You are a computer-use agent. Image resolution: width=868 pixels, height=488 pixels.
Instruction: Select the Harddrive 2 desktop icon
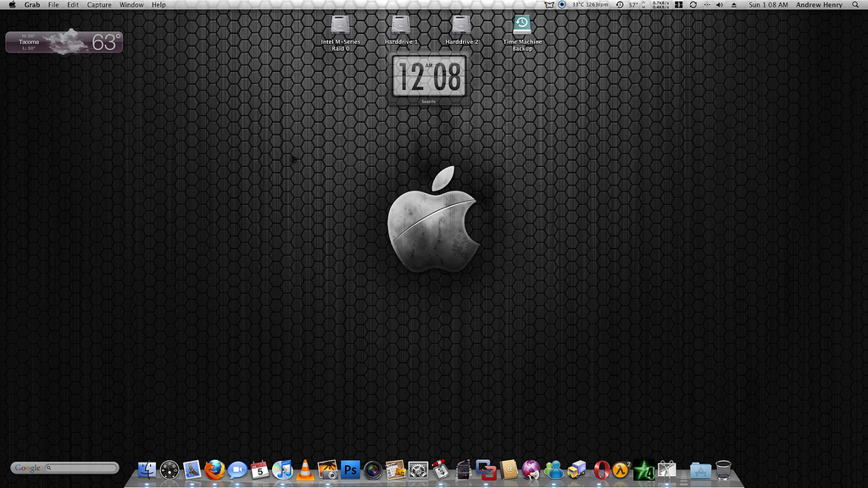462,30
